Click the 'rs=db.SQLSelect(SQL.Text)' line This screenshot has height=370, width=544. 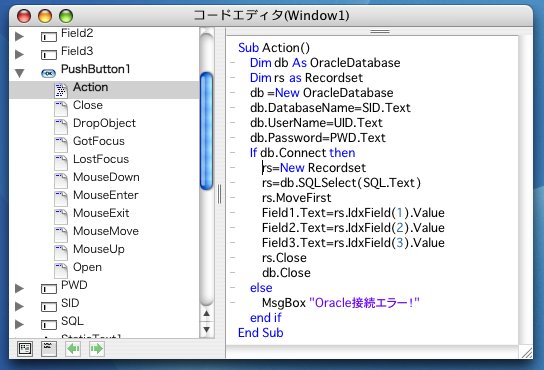click(341, 183)
